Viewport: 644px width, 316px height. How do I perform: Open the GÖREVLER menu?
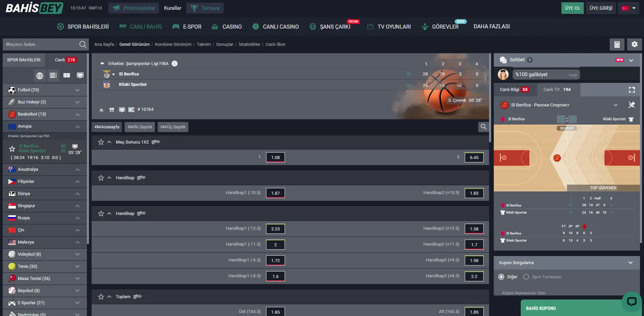[x=440, y=27]
